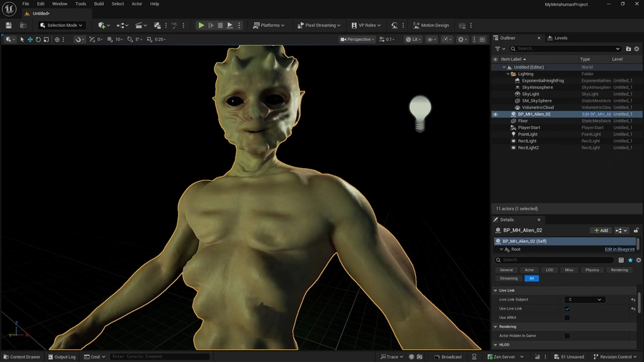
Task: Toggle scale snapping icon near 0.25
Action: coord(150,39)
